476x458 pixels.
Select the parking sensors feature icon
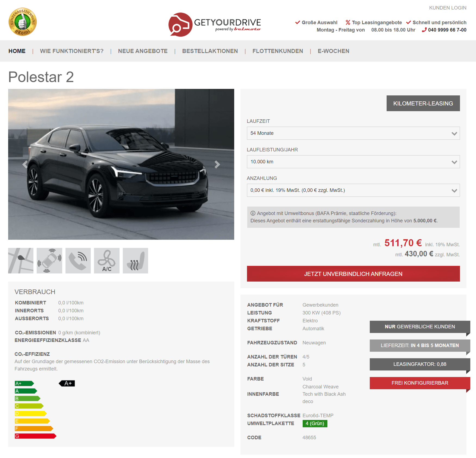49,261
